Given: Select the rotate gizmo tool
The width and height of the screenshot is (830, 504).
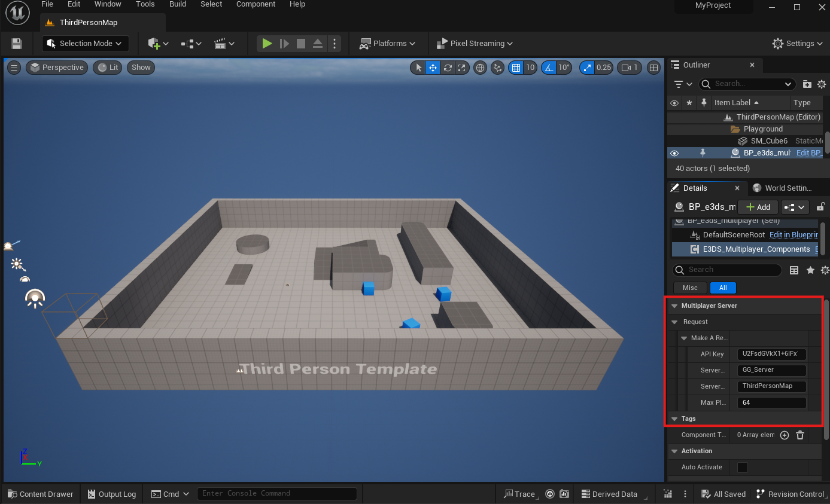Looking at the screenshot, I should (447, 68).
